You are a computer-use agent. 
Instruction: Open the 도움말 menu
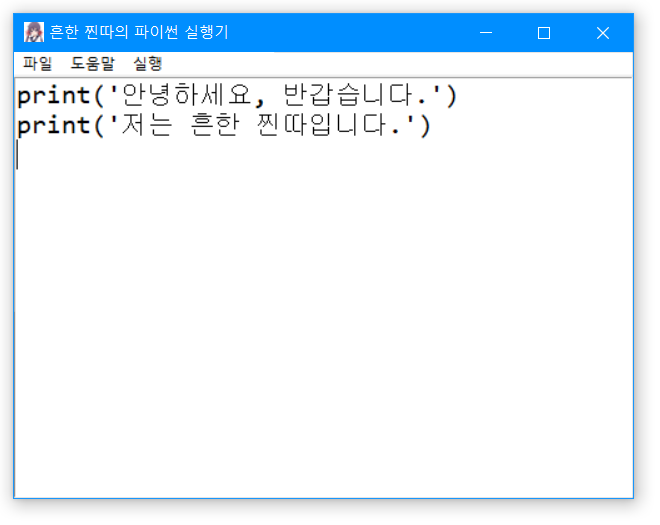click(x=93, y=64)
